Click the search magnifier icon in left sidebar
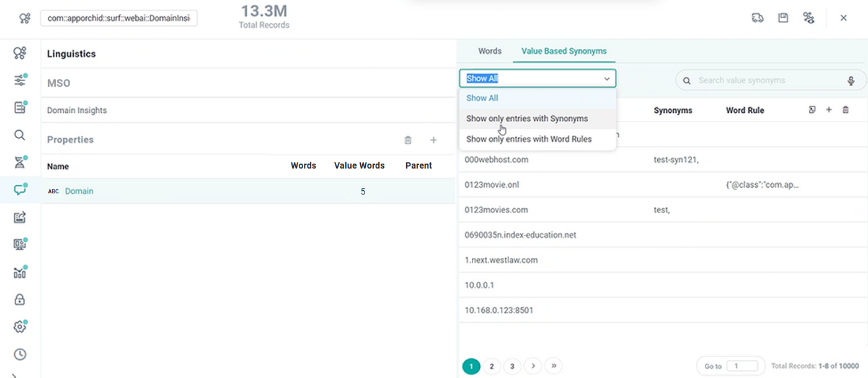 (20, 135)
